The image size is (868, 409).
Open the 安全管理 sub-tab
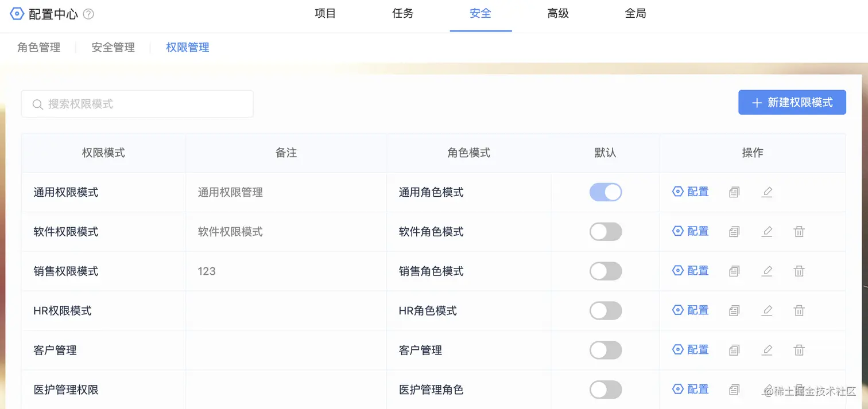click(113, 48)
